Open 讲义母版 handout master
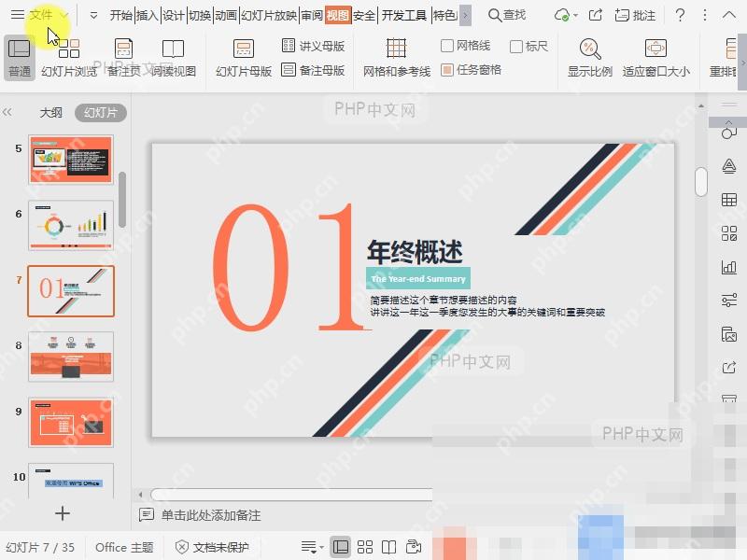 click(x=313, y=46)
